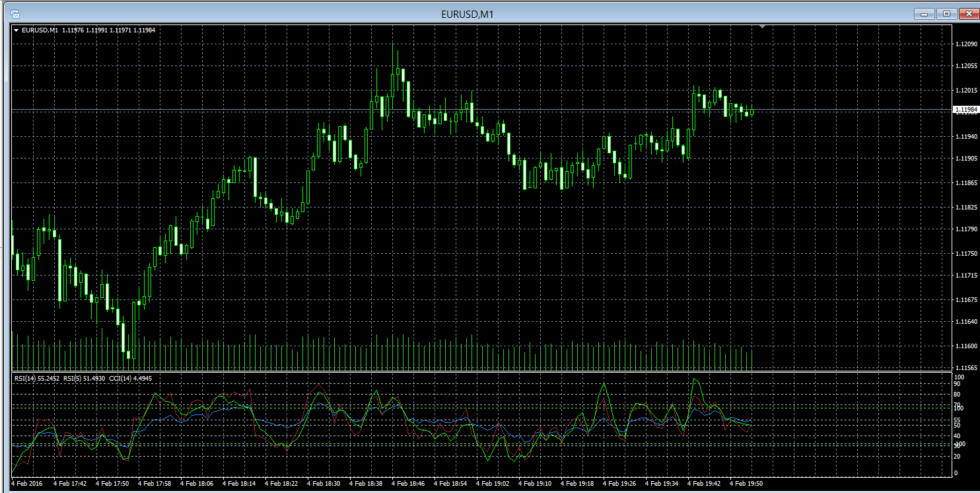Click the CCI(14) 4.4945 indicator label
Screen dimensions: 980x493
coord(131,379)
